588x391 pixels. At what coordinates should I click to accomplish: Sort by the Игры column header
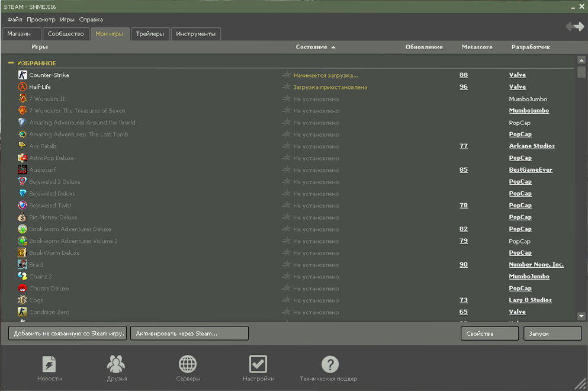pyautogui.click(x=39, y=47)
